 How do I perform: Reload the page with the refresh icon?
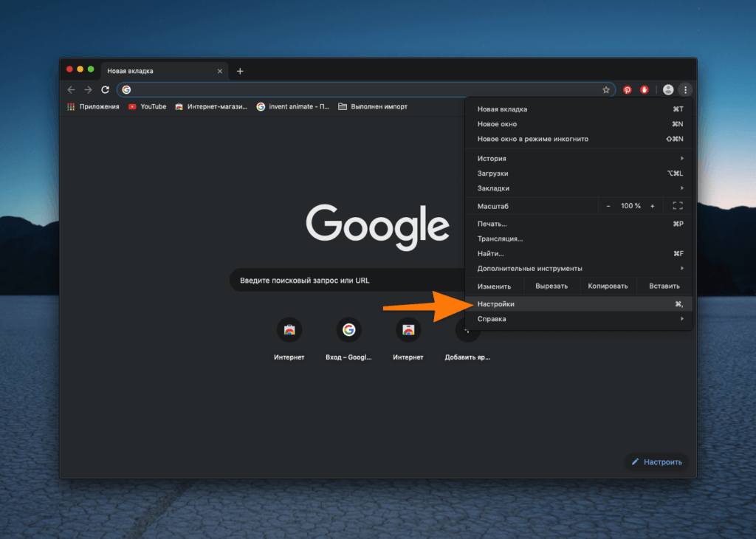(x=105, y=89)
